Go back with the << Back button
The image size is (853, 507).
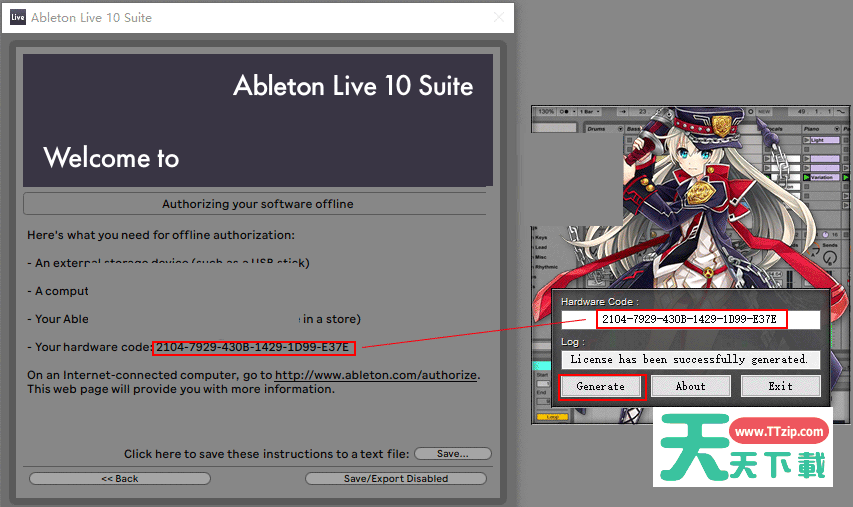click(x=120, y=479)
